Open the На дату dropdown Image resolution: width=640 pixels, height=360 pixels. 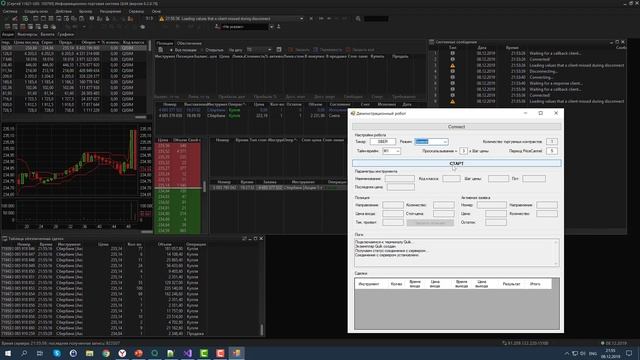[x=259, y=50]
